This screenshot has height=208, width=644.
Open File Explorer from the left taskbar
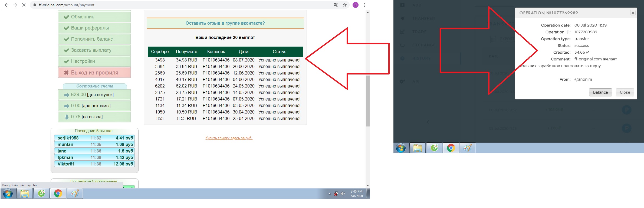click(25, 194)
